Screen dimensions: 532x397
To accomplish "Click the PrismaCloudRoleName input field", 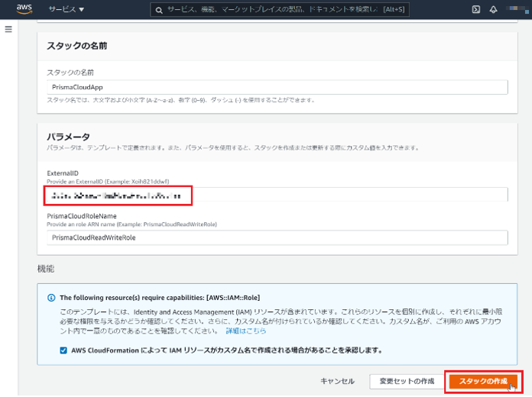I will tap(277, 237).
